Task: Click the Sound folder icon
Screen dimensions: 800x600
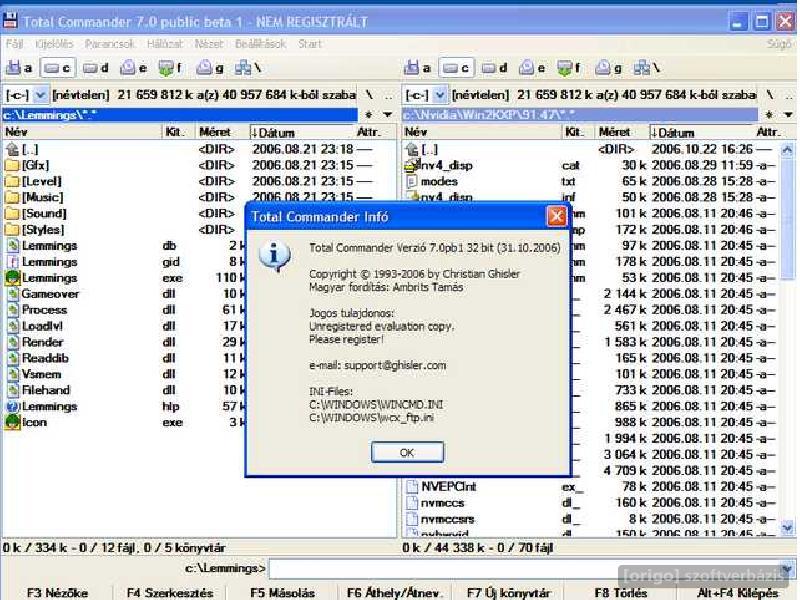Action: tap(12, 213)
